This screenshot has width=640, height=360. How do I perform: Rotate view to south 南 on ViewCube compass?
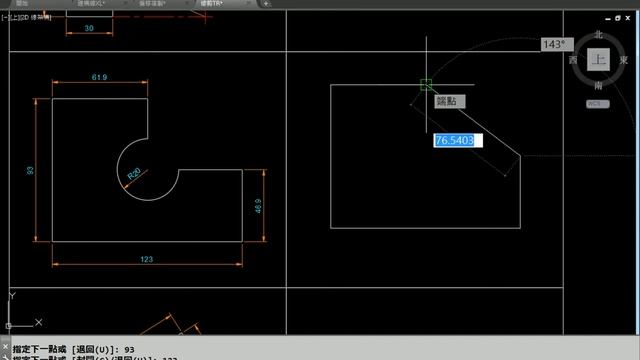click(598, 85)
